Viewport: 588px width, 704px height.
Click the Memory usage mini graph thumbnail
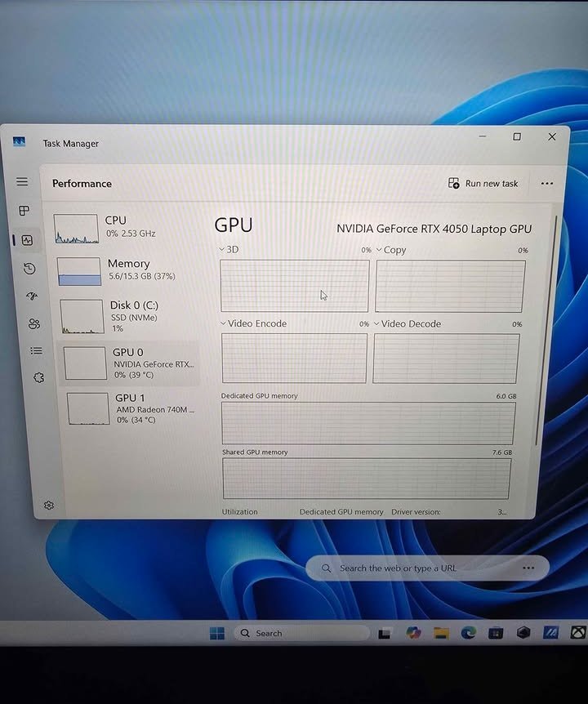[79, 271]
